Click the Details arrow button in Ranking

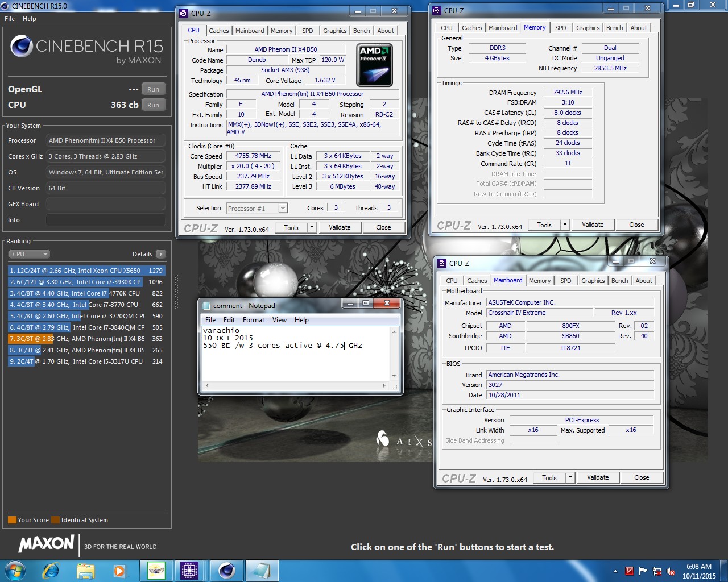pyautogui.click(x=161, y=254)
